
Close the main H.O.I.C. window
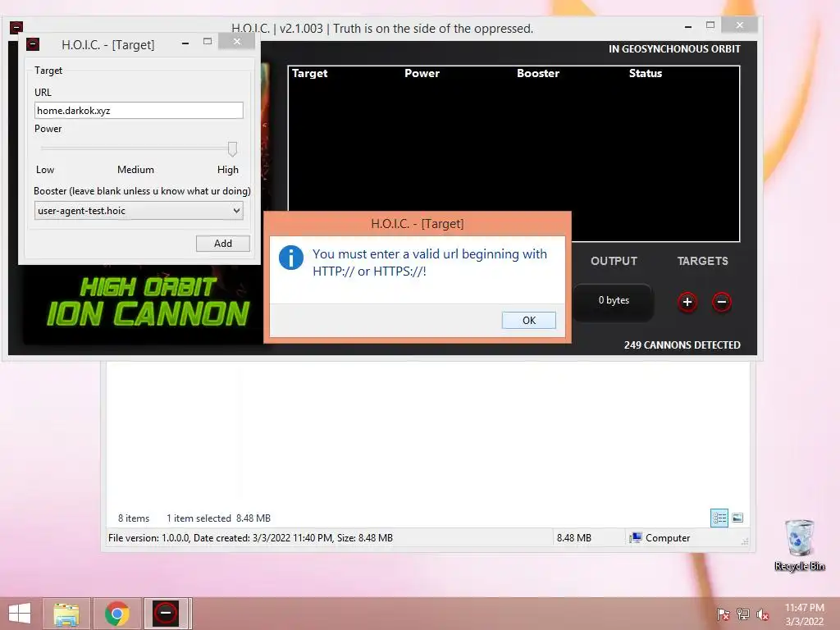[x=739, y=25]
